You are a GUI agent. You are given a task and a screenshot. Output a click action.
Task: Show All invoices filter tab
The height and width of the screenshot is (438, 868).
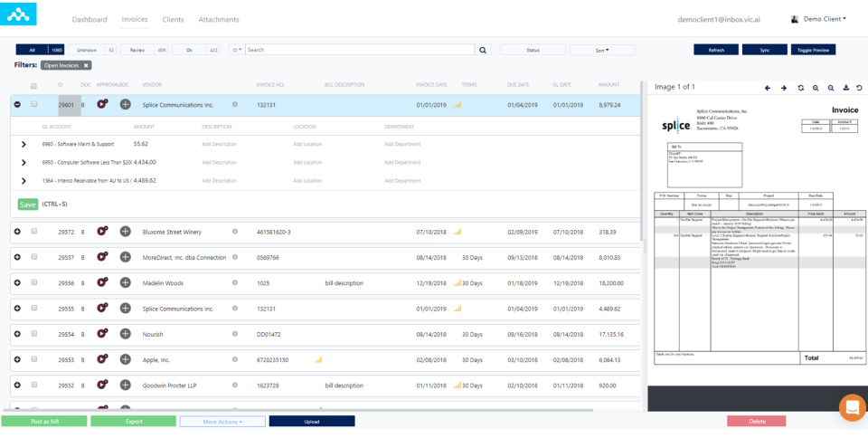point(40,50)
